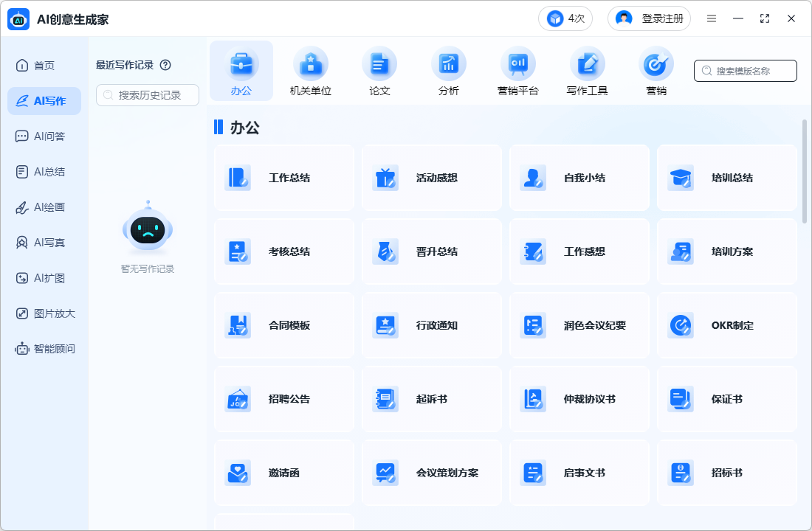Select the 活动感想 gift icon card
This screenshot has width=812, height=531.
385,178
